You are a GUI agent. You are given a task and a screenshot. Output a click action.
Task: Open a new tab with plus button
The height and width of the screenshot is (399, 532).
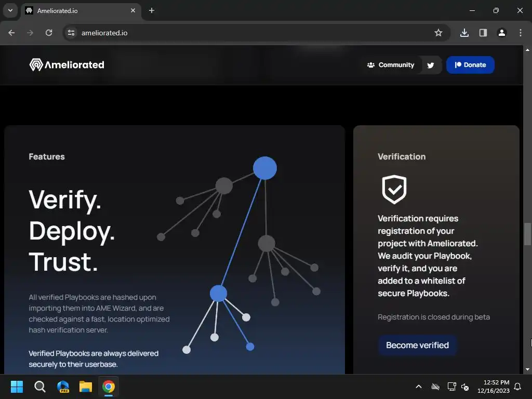[x=152, y=11]
